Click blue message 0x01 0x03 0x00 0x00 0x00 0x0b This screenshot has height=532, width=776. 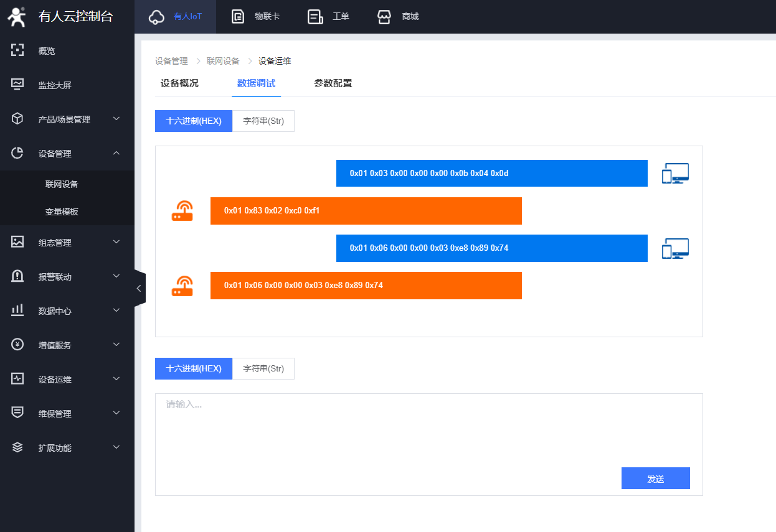[x=492, y=173]
